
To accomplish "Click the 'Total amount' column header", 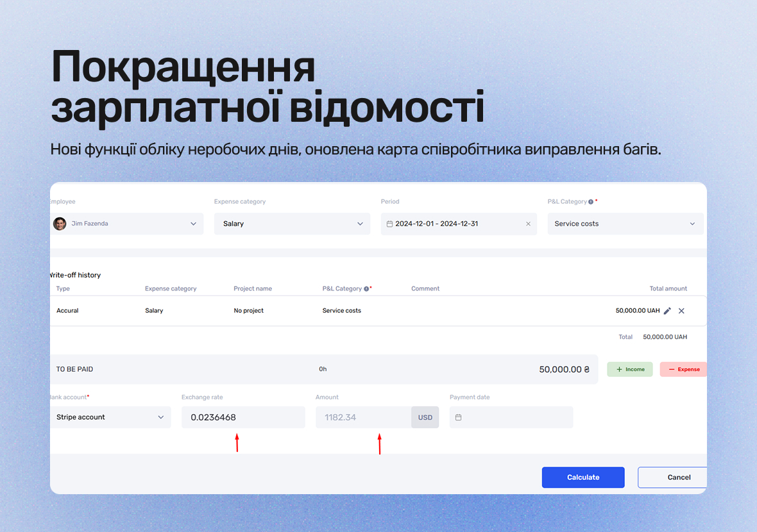I will click(668, 289).
